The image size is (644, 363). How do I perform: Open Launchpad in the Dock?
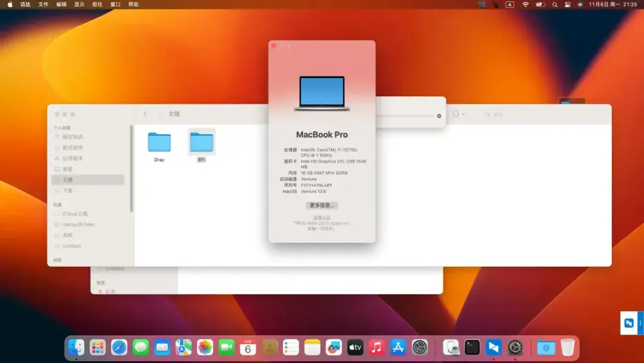97,348
